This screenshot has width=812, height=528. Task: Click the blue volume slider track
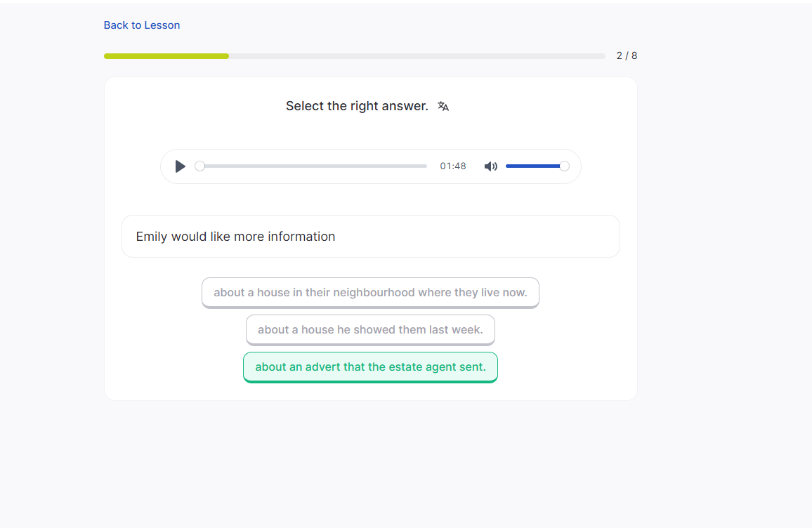tap(532, 166)
